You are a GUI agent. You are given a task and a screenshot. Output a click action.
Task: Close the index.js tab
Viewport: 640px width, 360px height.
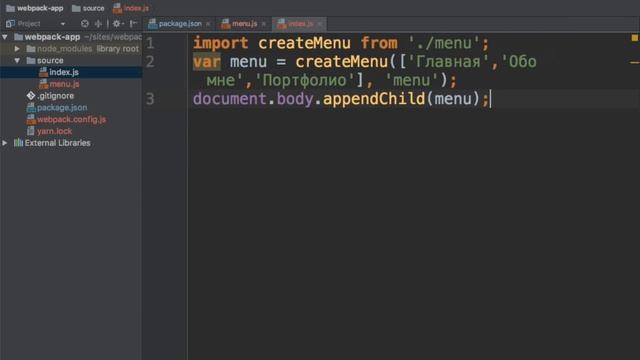point(320,24)
